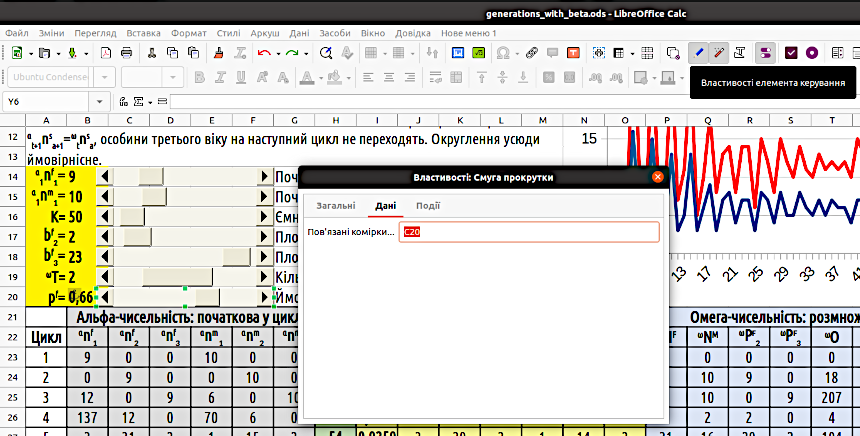Insert a special character via Omega icon
The width and height of the screenshot is (860, 436).
tap(502, 52)
